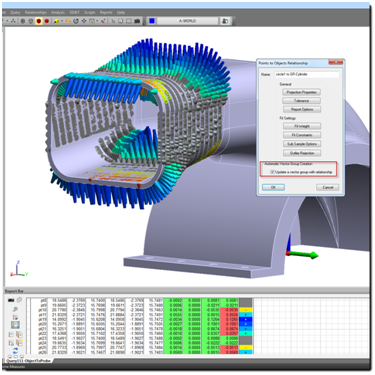Click the highlighted red sphere toolbar icon

point(39,21)
